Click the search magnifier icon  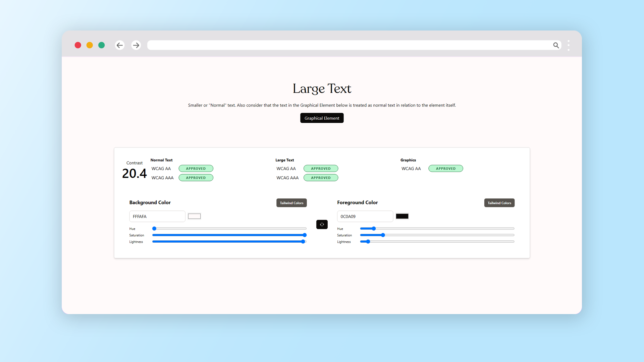tap(556, 45)
